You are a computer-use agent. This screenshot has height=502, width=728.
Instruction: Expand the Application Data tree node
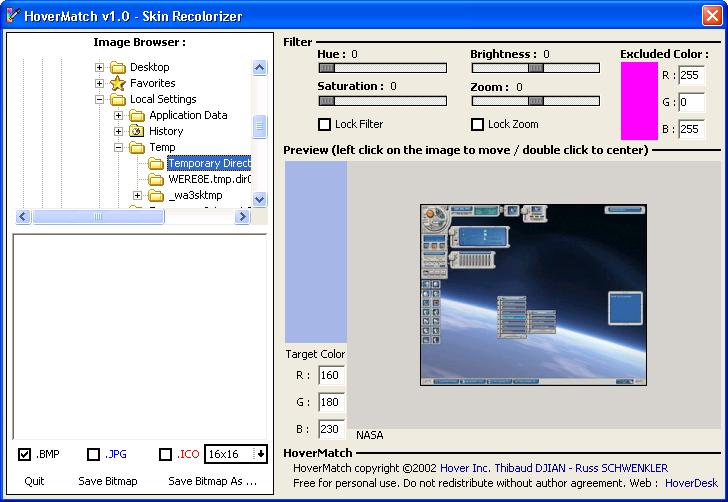coord(118,115)
